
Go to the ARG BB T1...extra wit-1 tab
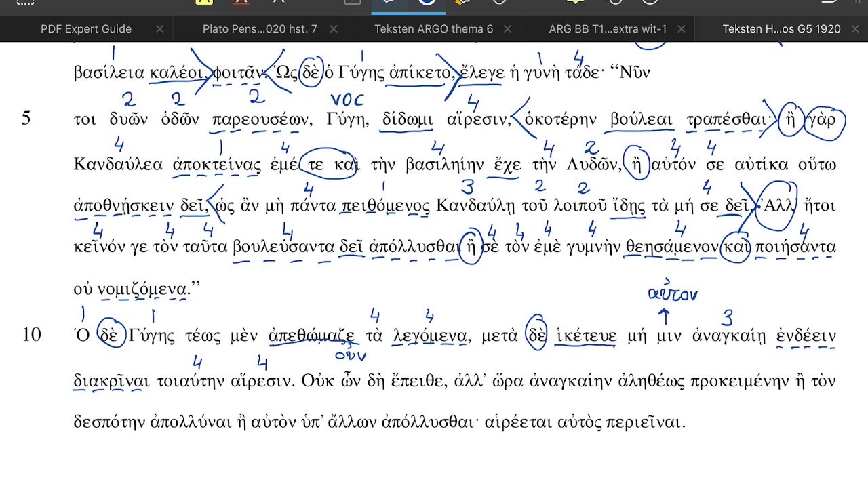[x=608, y=29]
